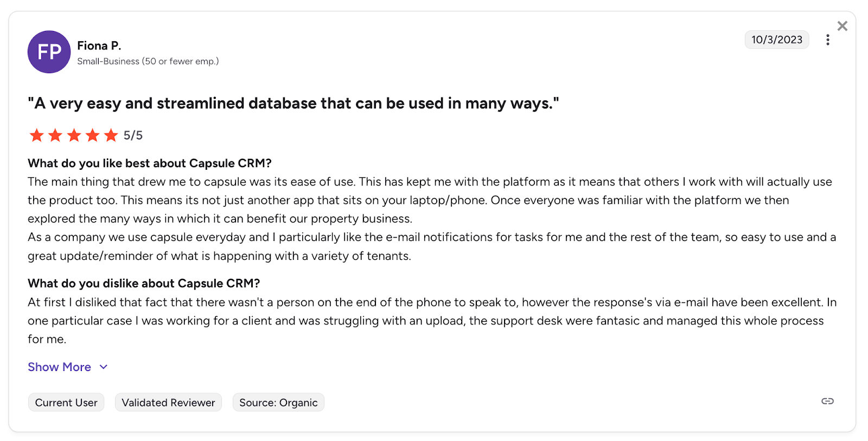Click the chevron next to Show More
The image size is (868, 441).
point(103,367)
